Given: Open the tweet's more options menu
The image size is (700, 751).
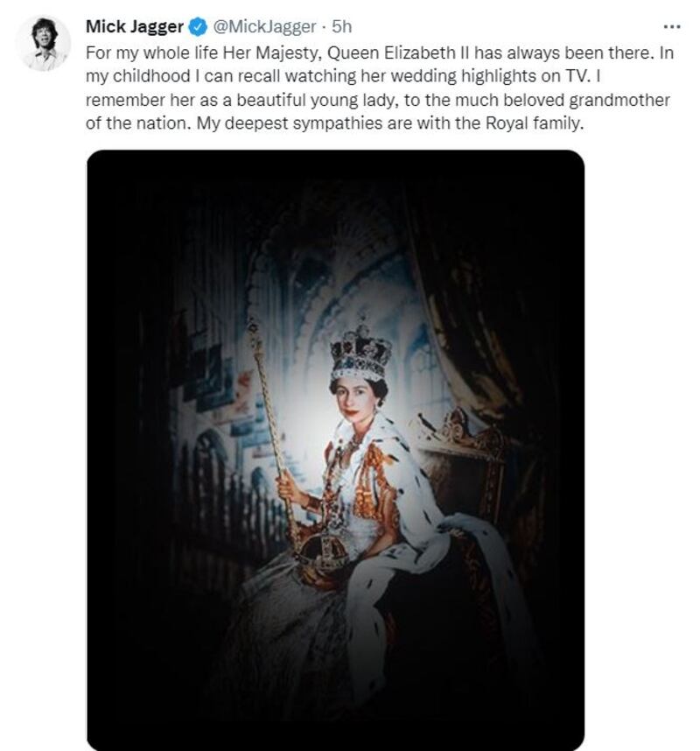Looking at the screenshot, I should click(672, 27).
